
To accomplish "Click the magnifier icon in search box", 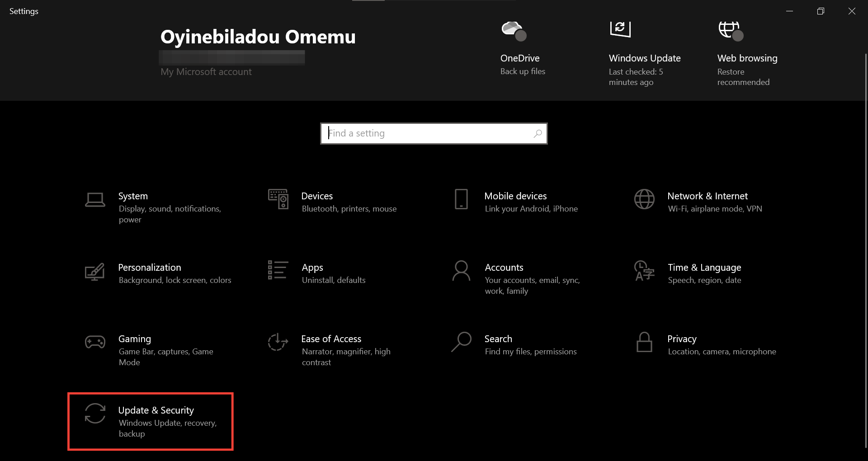I will point(538,133).
